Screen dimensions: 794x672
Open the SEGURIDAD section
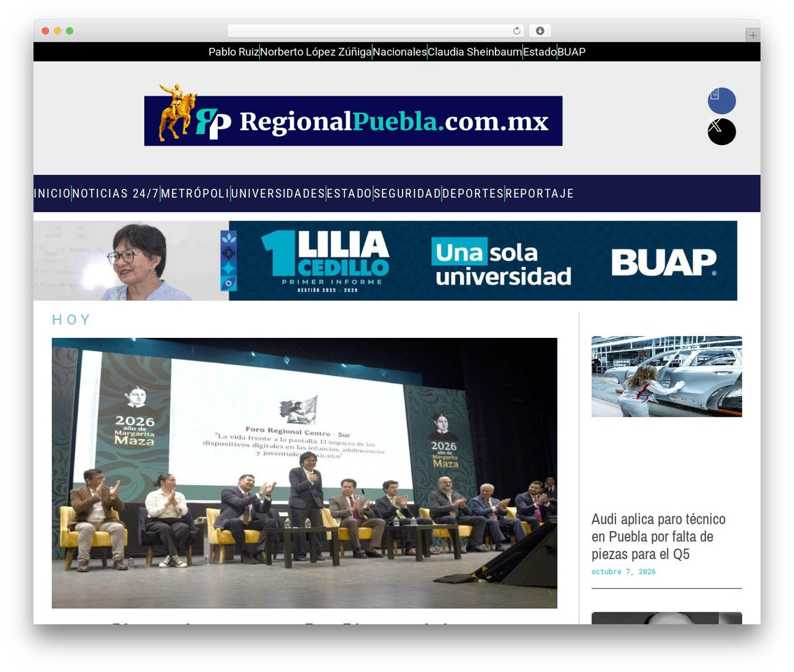click(407, 193)
